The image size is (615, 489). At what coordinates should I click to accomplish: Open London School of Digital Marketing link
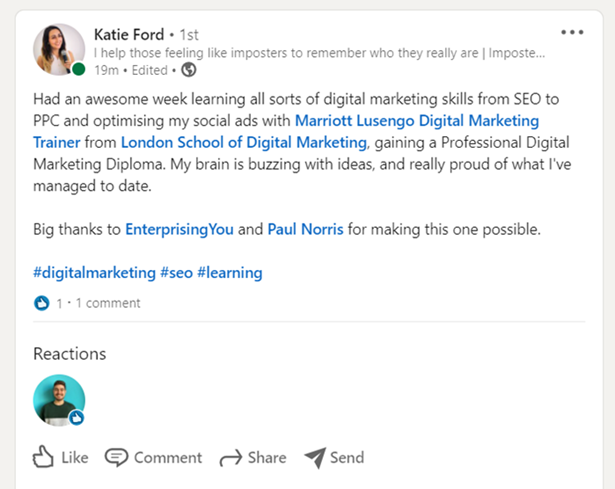244,142
